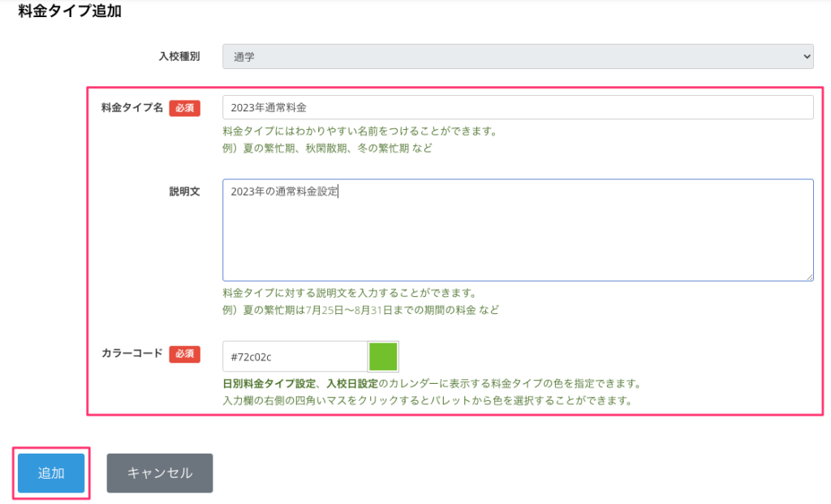The height and width of the screenshot is (504, 831).
Task: Click the color code field containing #72c02c
Action: point(295,356)
